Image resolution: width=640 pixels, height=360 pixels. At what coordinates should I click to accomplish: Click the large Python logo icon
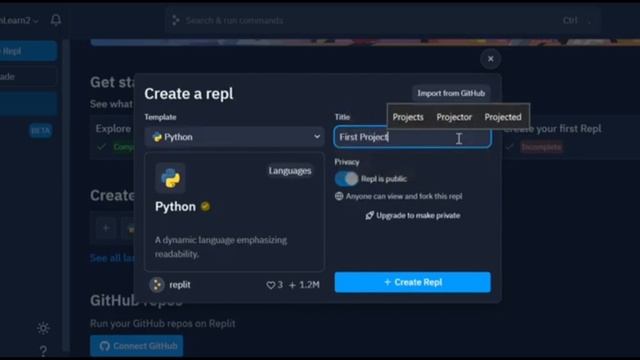tap(170, 178)
